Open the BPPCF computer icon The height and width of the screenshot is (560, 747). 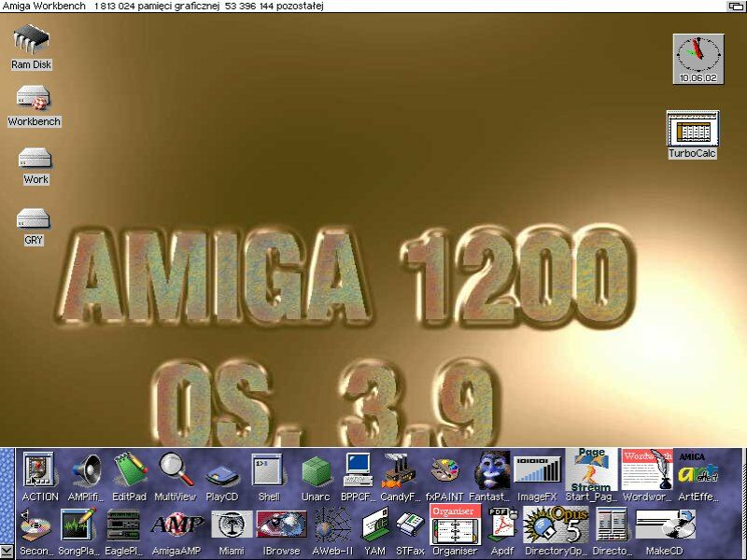point(359,477)
